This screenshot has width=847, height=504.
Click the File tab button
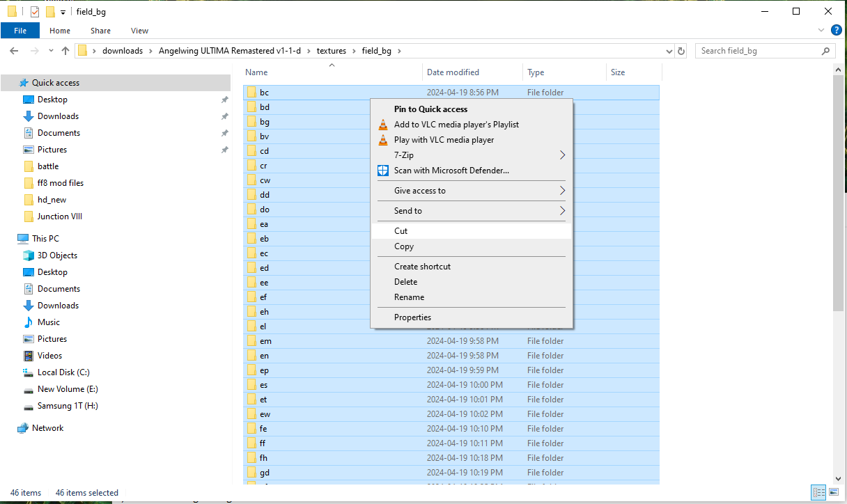click(x=20, y=31)
